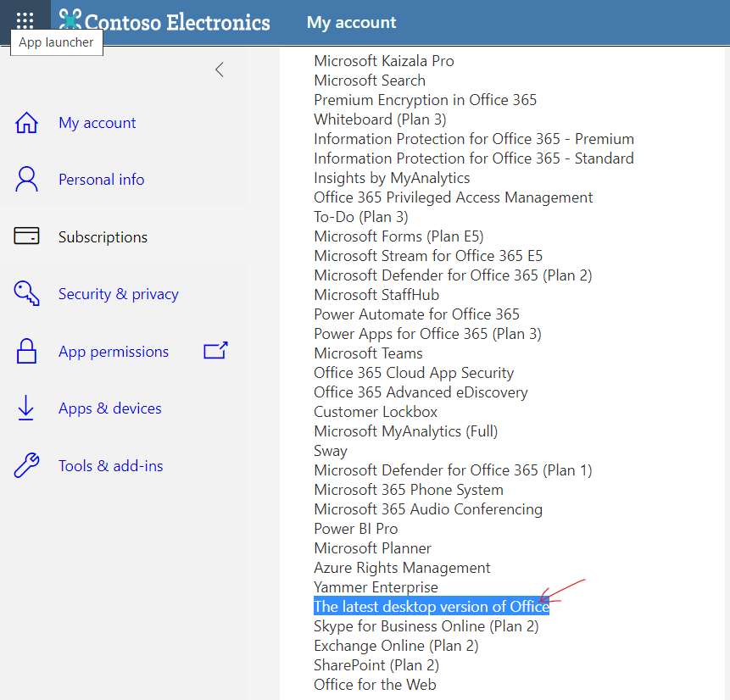This screenshot has height=700, width=730.
Task: Click 'Office for the Web' entry
Action: [375, 685]
